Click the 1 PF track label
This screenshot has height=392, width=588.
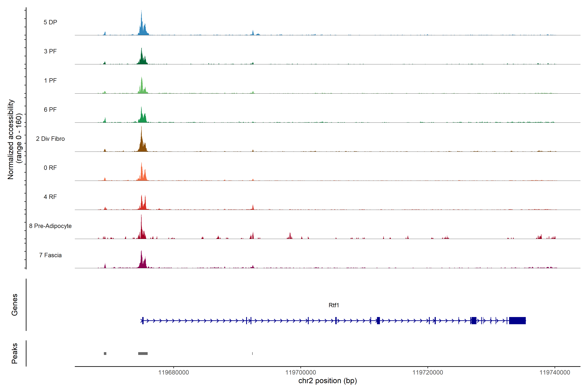click(50, 81)
